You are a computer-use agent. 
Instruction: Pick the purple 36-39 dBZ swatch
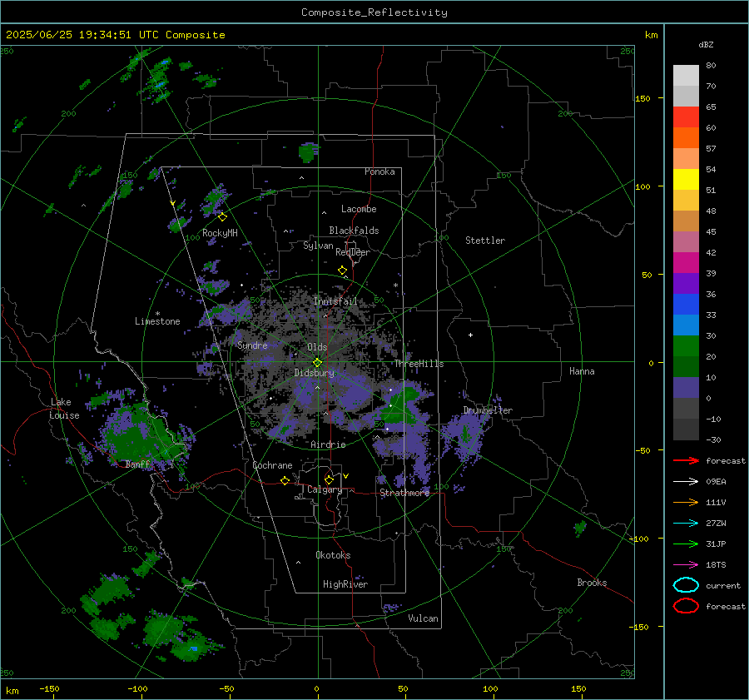click(686, 284)
